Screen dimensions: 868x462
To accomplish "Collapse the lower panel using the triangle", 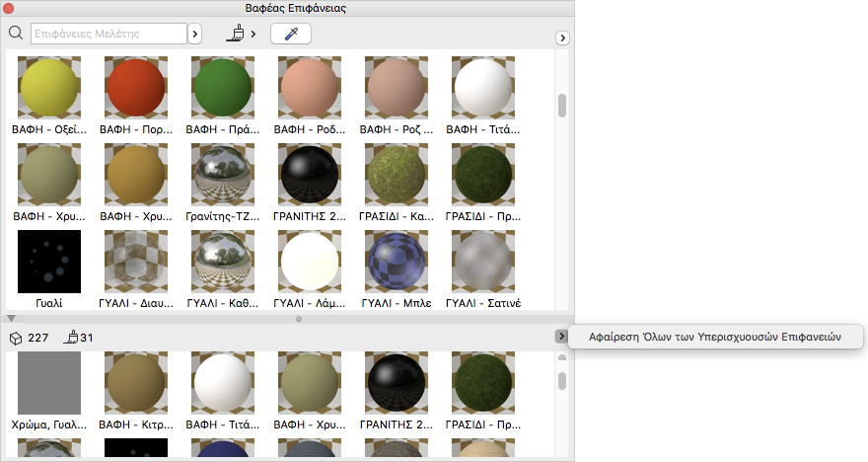I will 12,319.
